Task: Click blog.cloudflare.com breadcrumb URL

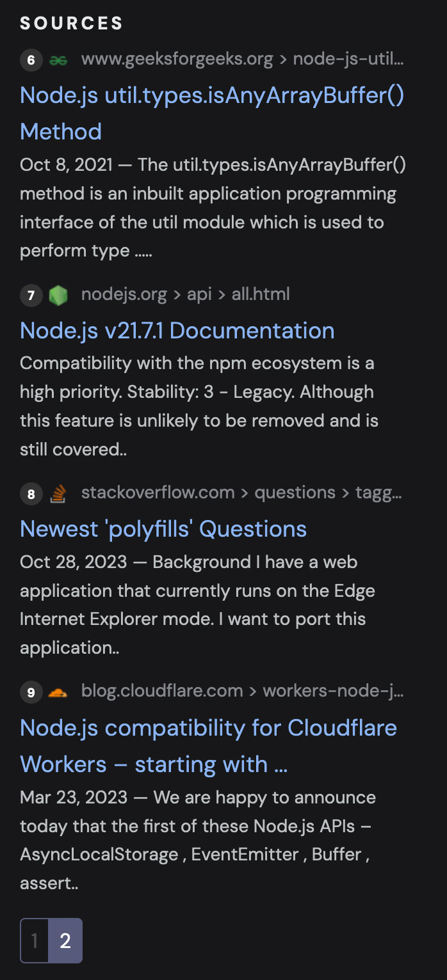Action: click(243, 691)
